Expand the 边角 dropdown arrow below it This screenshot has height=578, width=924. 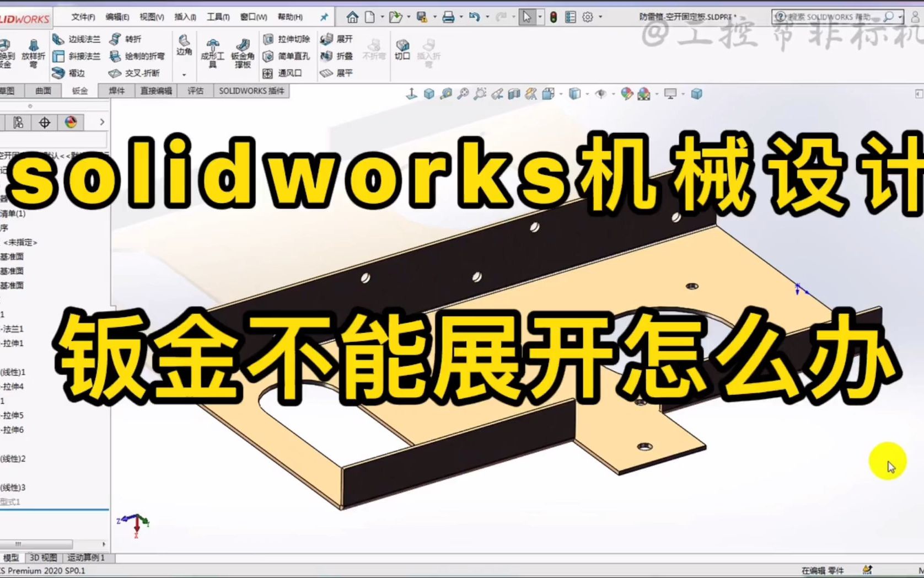(184, 74)
